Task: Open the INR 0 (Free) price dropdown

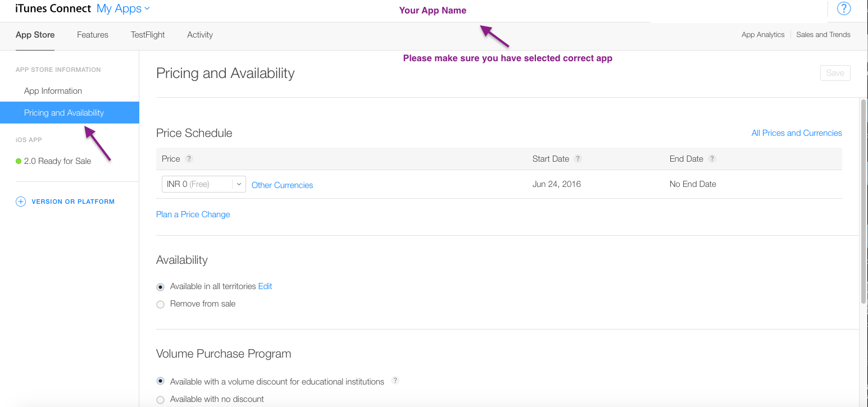Action: 203,184
